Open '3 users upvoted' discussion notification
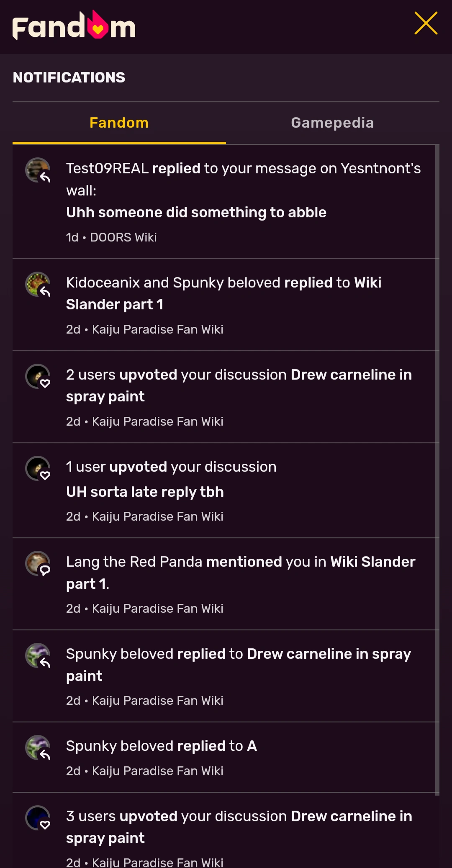The width and height of the screenshot is (452, 868). pos(239,827)
